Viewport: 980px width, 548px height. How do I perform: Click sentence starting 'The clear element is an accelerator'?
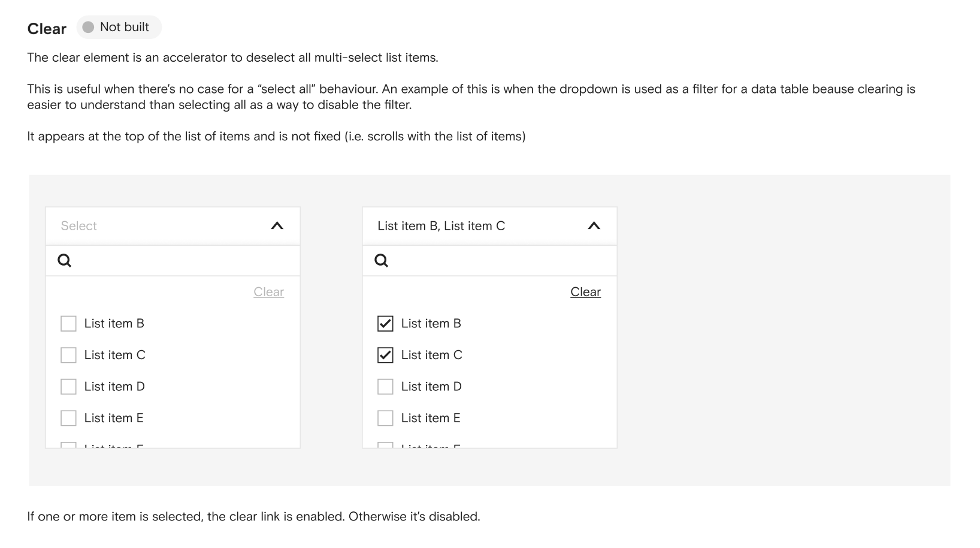232,58
